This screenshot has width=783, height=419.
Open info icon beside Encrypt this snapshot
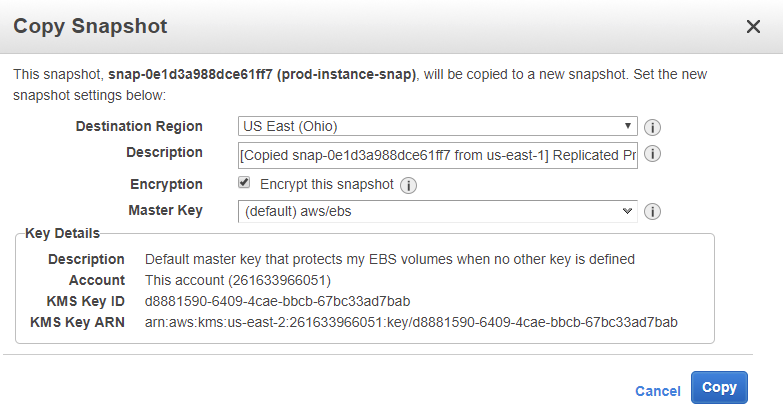coord(408,185)
